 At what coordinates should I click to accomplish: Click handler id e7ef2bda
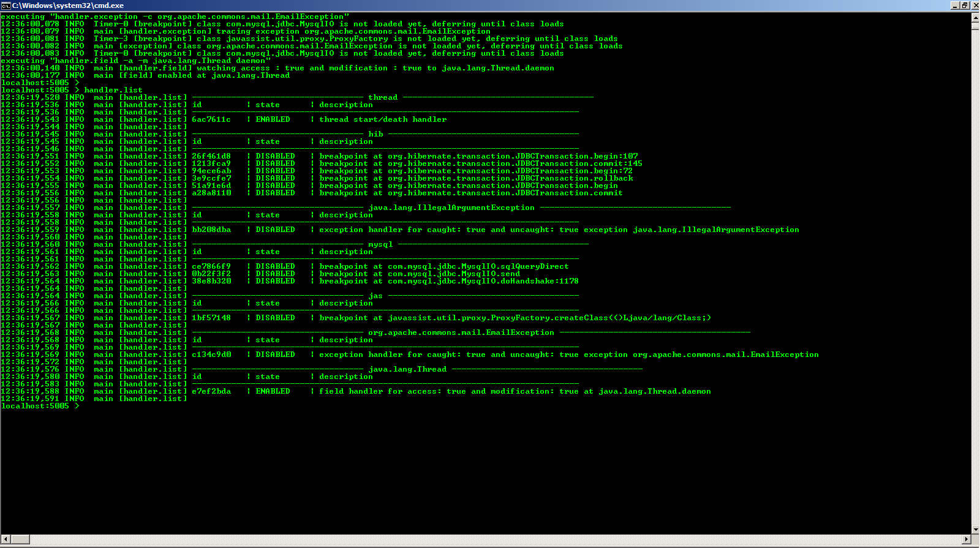click(211, 391)
